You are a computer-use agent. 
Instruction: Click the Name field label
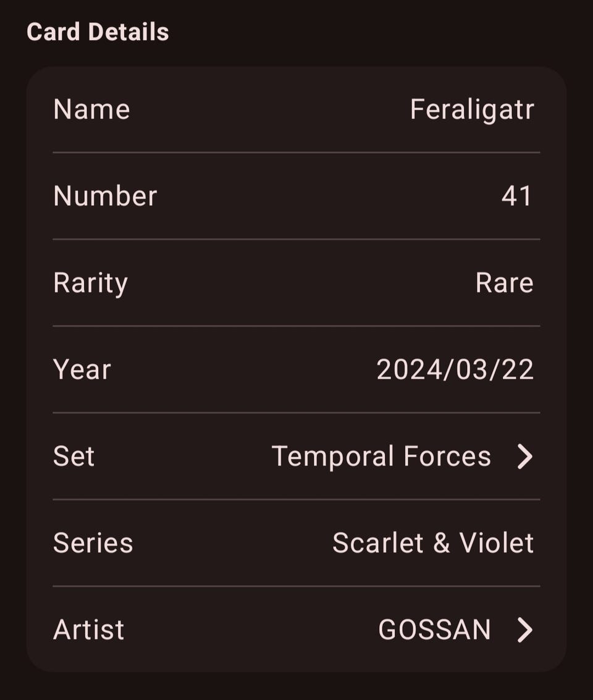pyautogui.click(x=91, y=110)
